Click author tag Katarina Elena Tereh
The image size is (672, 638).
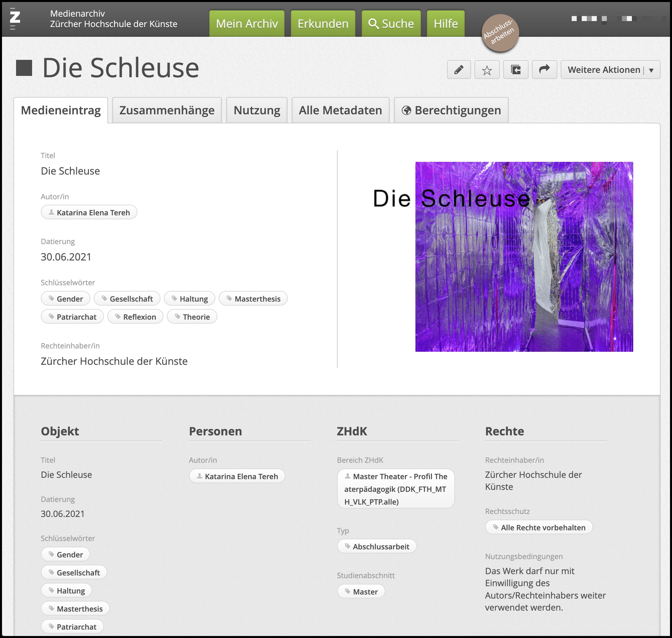point(89,213)
